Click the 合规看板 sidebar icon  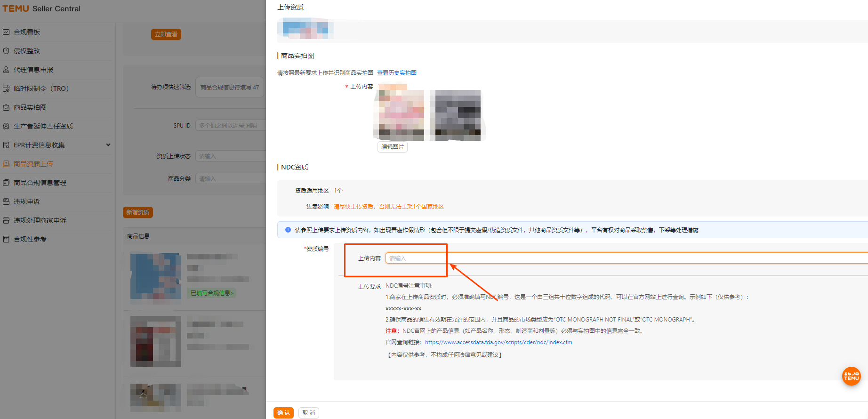6,32
